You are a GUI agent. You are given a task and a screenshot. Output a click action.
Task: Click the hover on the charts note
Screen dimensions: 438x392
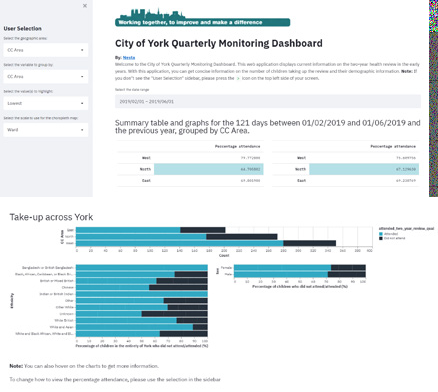click(x=84, y=366)
